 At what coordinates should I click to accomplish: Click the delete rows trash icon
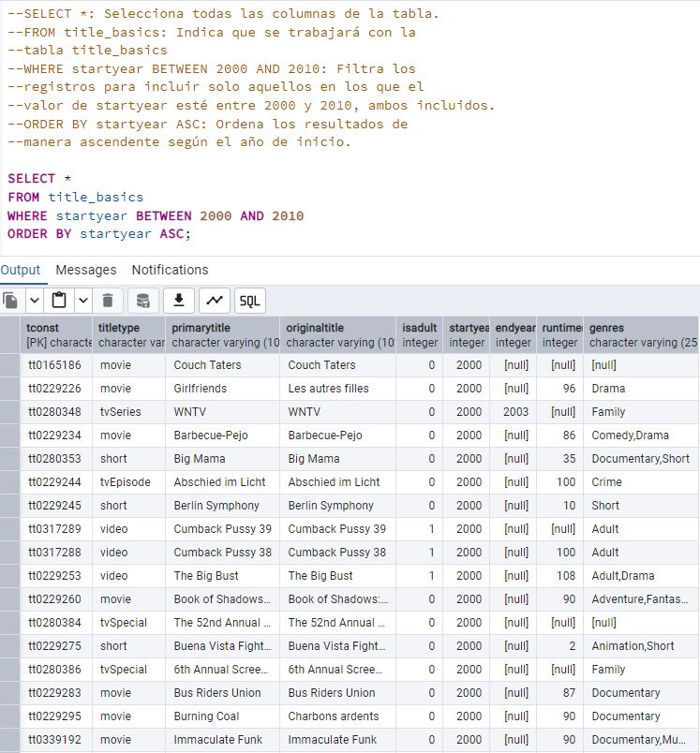click(x=108, y=301)
